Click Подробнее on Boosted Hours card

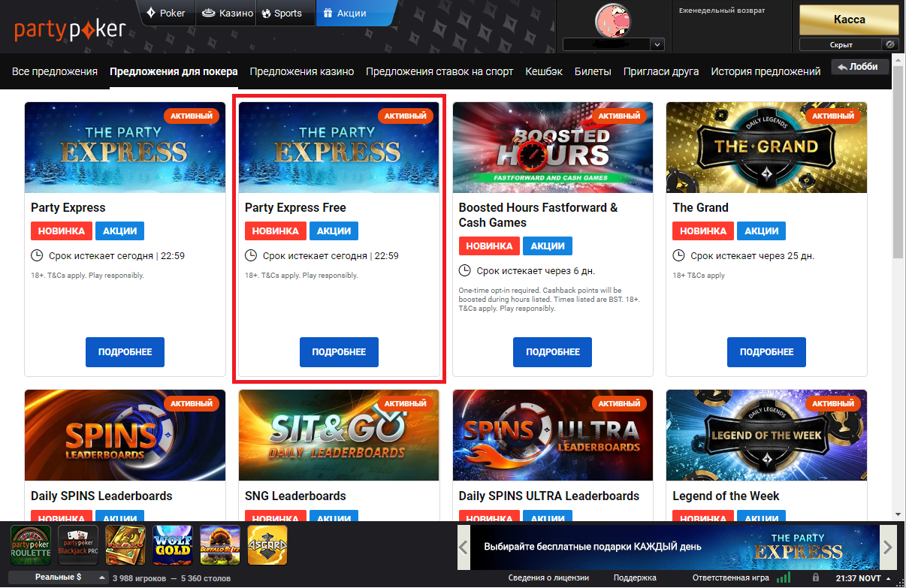(553, 352)
